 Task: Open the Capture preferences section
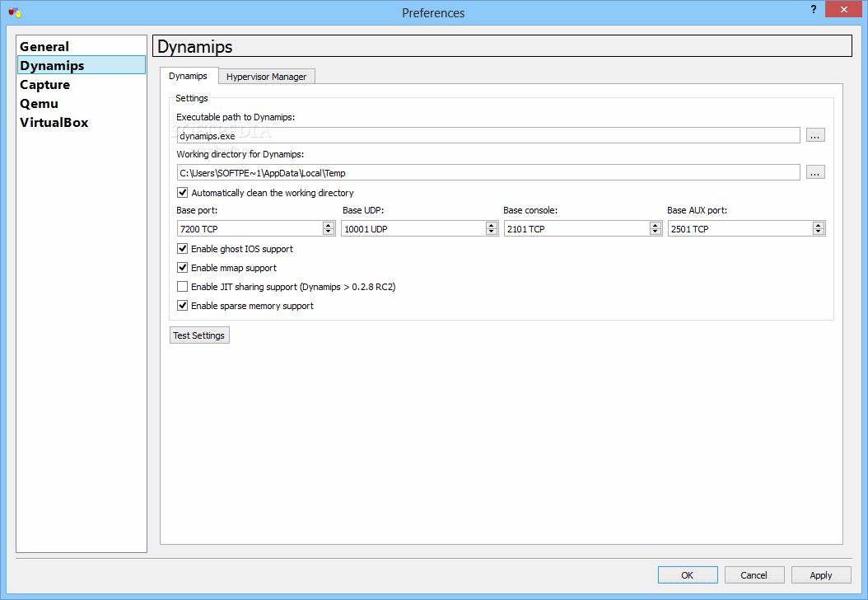[82, 84]
